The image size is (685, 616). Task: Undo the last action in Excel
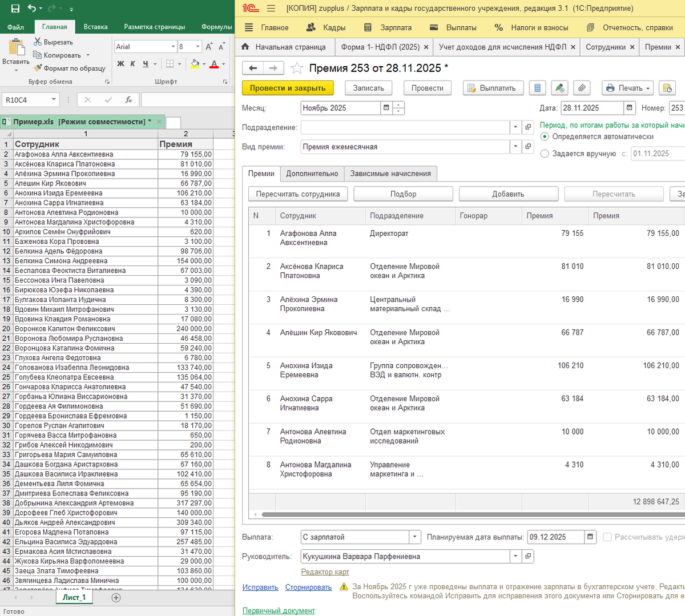pyautogui.click(x=32, y=9)
